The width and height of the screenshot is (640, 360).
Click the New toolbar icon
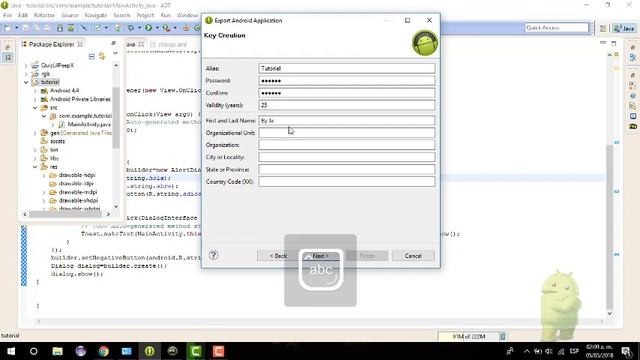click(7, 28)
